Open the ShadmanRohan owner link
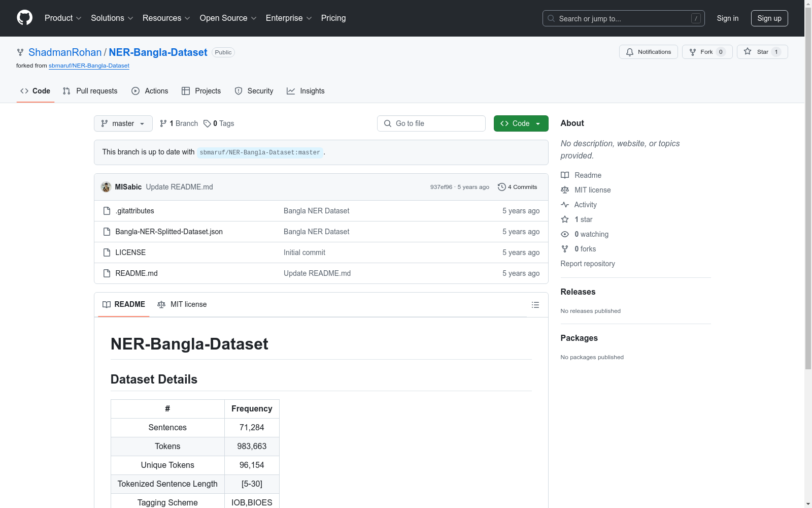The image size is (812, 508). coord(65,52)
